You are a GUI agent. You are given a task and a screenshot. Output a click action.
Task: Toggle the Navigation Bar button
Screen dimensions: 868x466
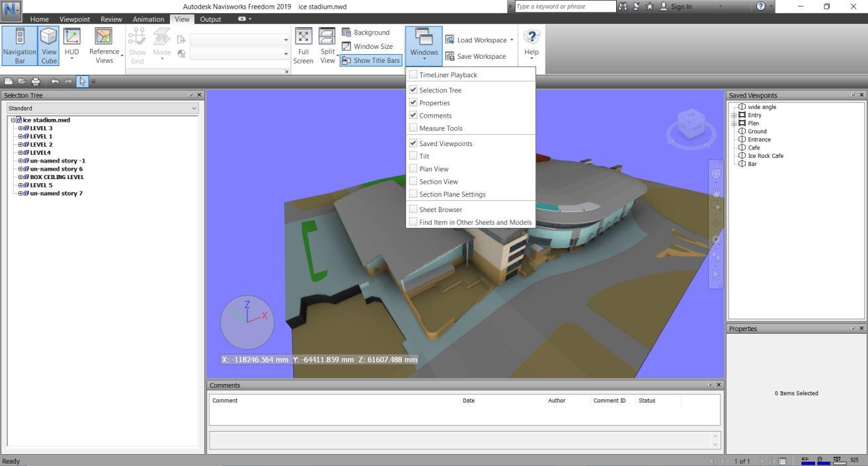coord(19,46)
